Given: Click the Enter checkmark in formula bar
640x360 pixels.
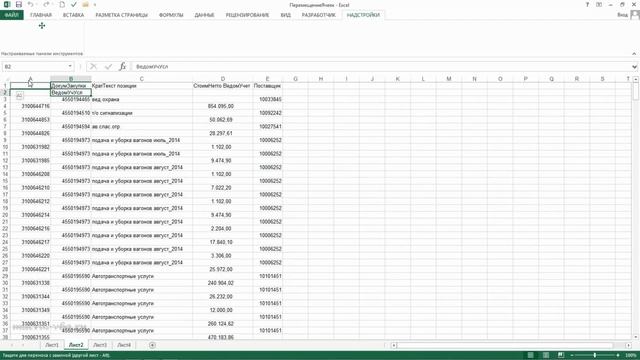Looking at the screenshot, I should (x=108, y=67).
